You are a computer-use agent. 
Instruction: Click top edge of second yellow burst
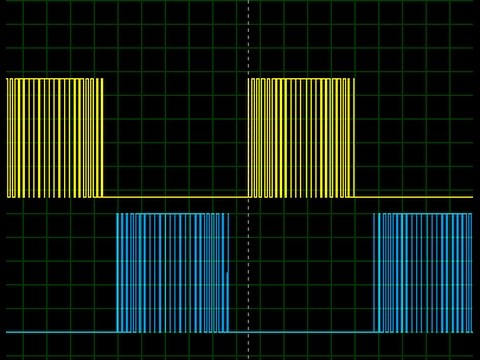[x=301, y=79]
